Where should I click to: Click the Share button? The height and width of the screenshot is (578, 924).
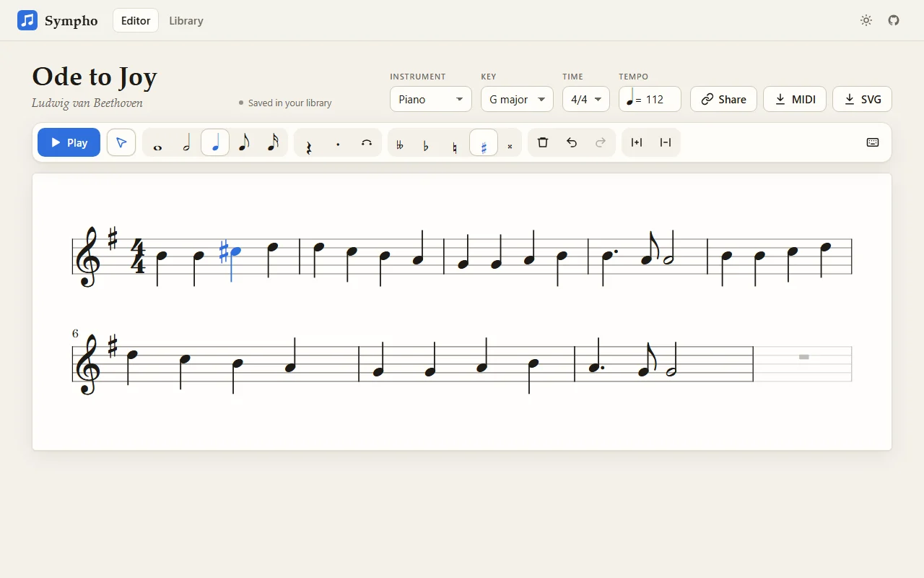click(x=723, y=99)
